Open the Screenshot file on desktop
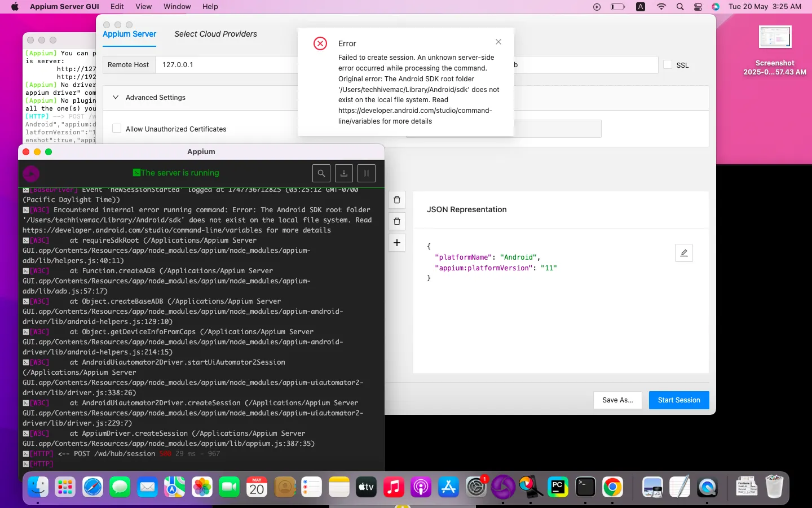The height and width of the screenshot is (508, 812). click(x=775, y=37)
